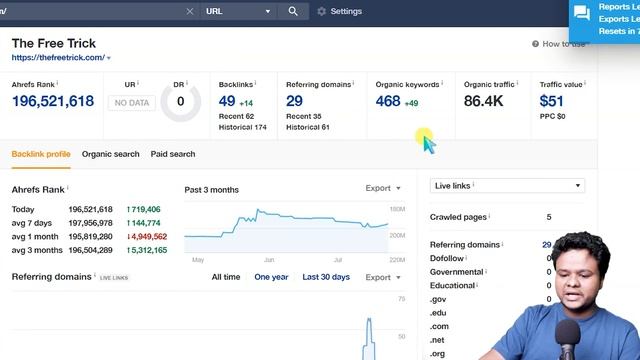Open the https://thefreetrick.com/ link
Screen dimensions: 640x360
tap(58, 58)
